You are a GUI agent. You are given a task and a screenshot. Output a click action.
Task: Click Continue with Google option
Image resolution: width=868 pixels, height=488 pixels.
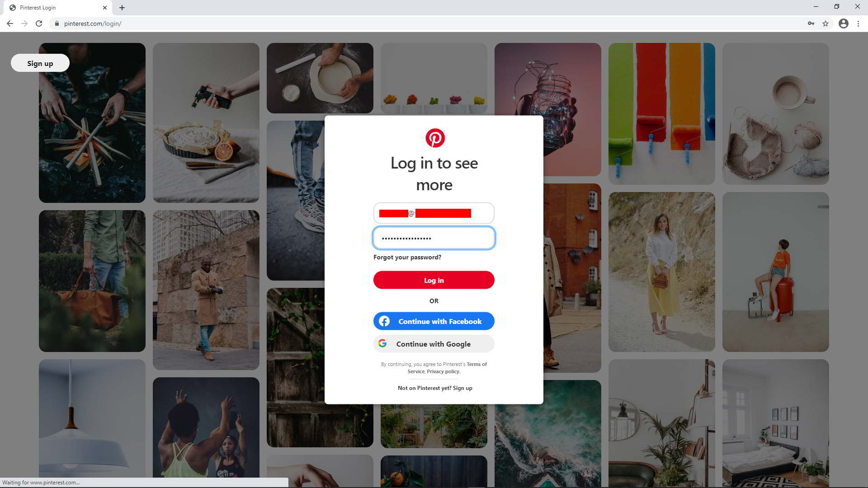(x=434, y=344)
